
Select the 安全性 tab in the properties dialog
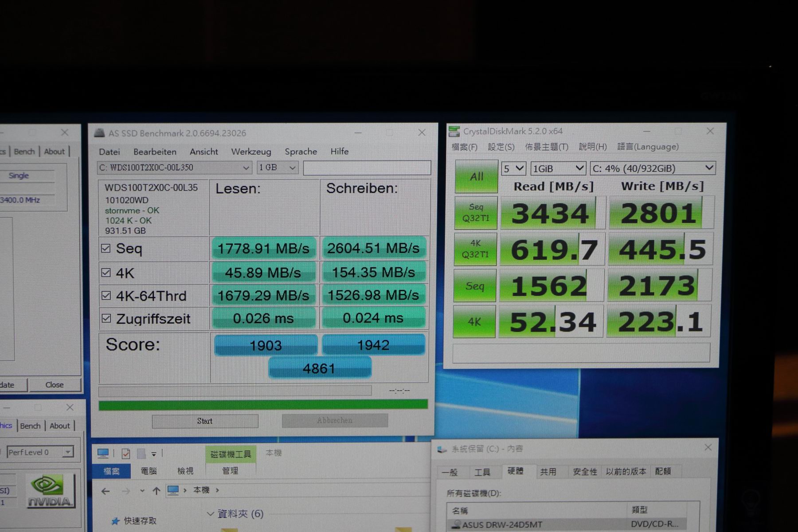coord(585,472)
